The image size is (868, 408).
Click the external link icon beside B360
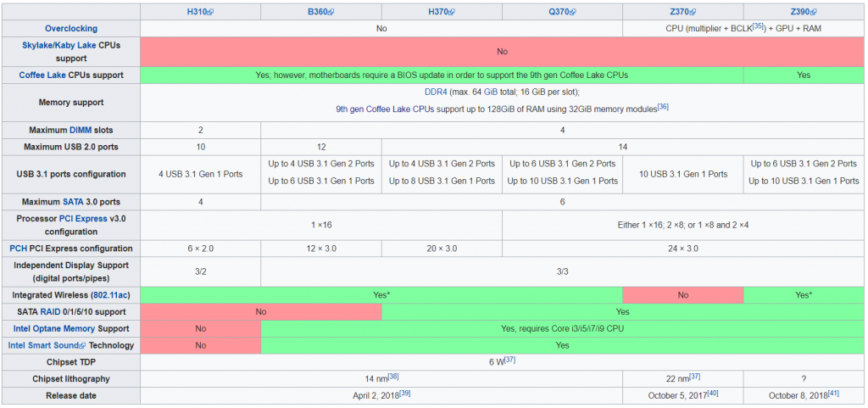coord(331,12)
